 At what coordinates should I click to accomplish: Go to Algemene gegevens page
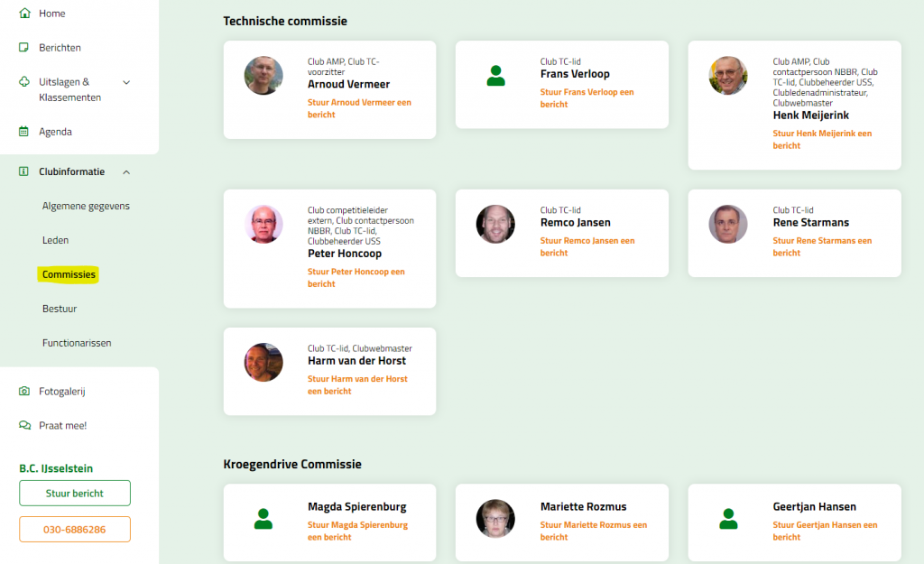86,206
